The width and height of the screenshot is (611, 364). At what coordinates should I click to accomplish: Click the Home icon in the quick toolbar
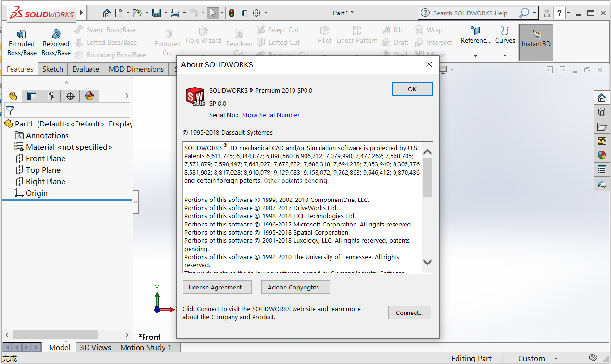pyautogui.click(x=106, y=13)
